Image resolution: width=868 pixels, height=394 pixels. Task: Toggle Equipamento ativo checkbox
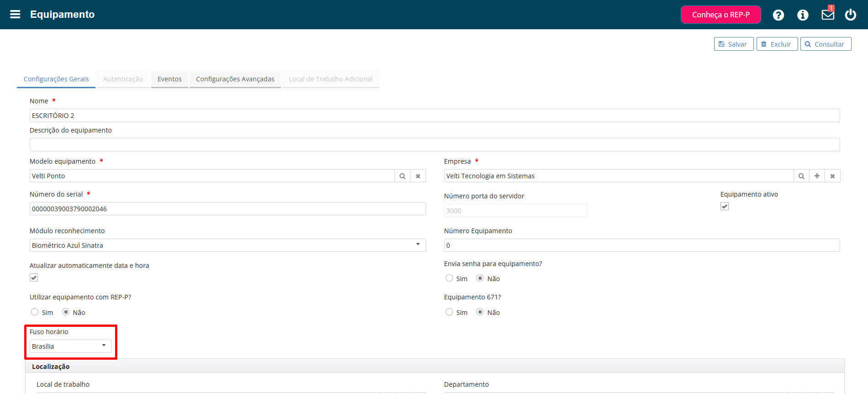click(725, 206)
